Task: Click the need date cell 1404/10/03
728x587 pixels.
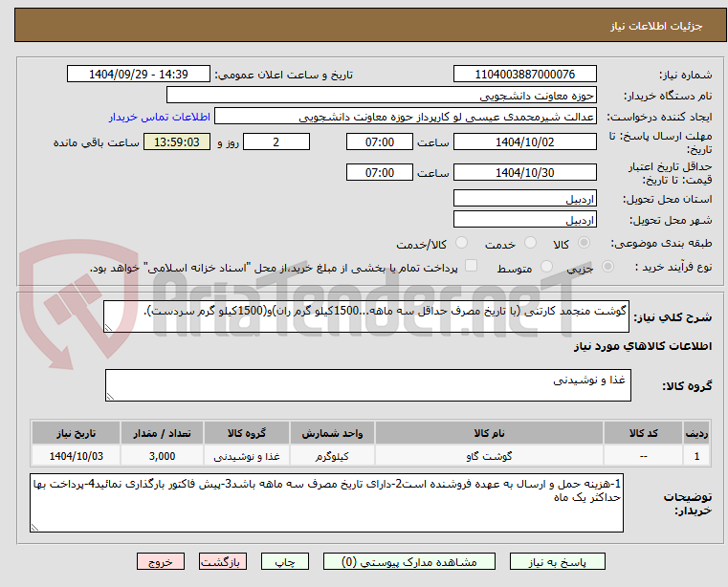Action: tap(77, 456)
